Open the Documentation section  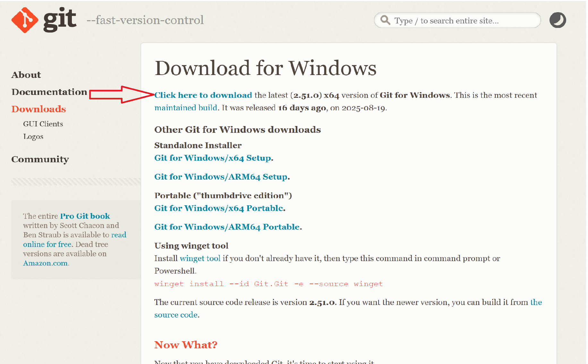click(49, 92)
